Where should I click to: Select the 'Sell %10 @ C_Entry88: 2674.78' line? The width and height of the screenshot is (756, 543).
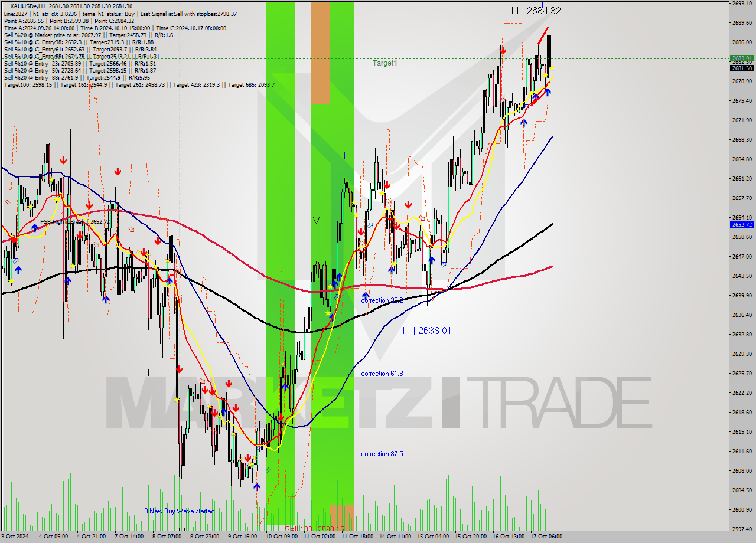(x=82, y=56)
